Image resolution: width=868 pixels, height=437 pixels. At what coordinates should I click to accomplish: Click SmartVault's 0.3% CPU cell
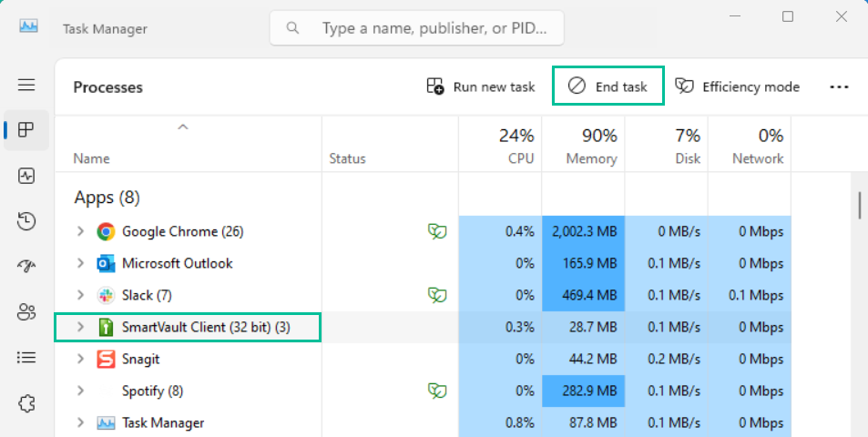click(500, 328)
